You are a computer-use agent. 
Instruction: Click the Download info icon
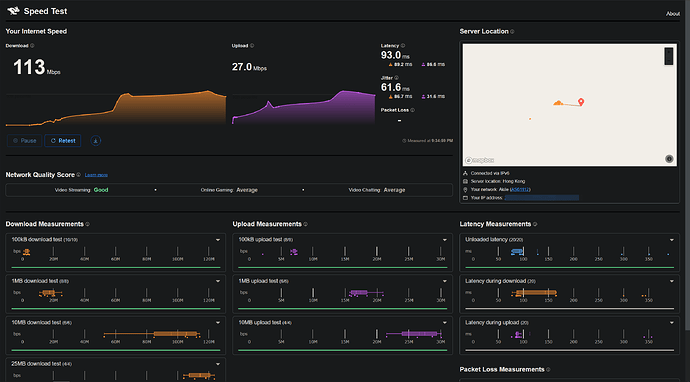click(x=32, y=46)
